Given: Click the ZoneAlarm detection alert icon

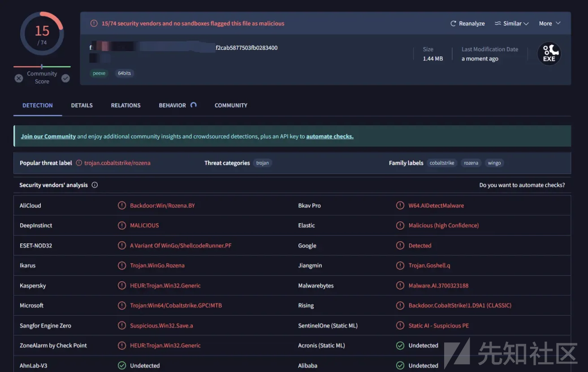Looking at the screenshot, I should point(122,345).
